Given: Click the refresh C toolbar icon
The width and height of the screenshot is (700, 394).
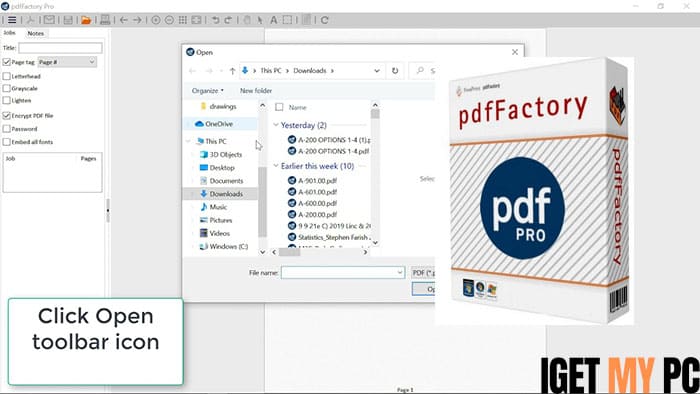Looking at the screenshot, I should [x=325, y=20].
